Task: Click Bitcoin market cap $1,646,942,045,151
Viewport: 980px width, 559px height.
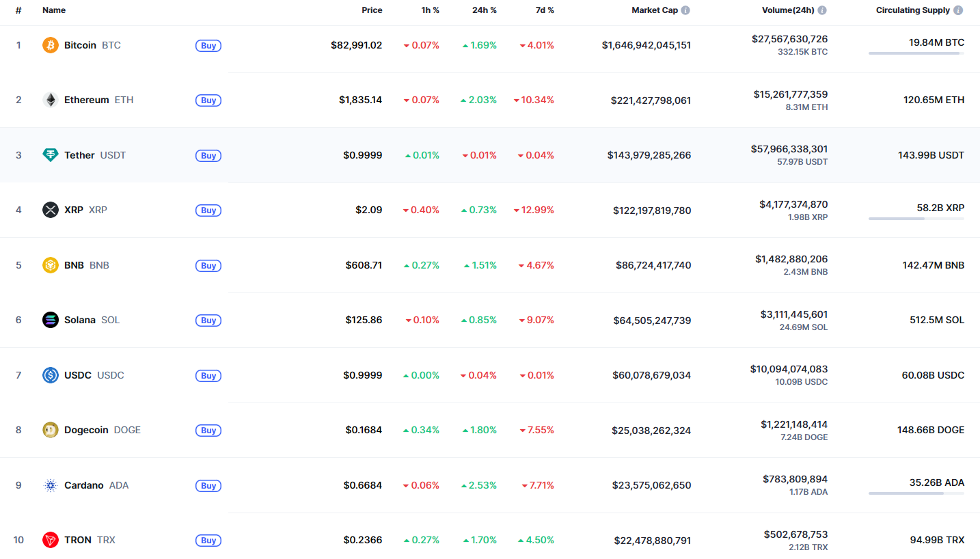Action: 646,45
